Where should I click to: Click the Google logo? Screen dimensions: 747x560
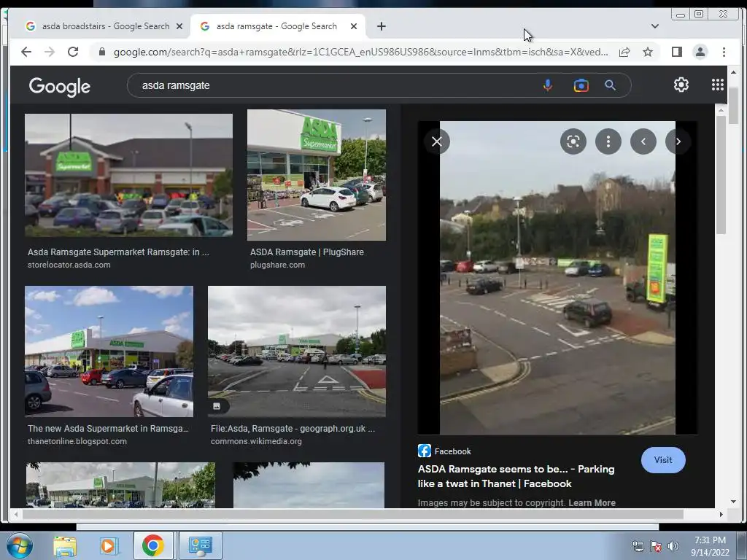[60, 86]
